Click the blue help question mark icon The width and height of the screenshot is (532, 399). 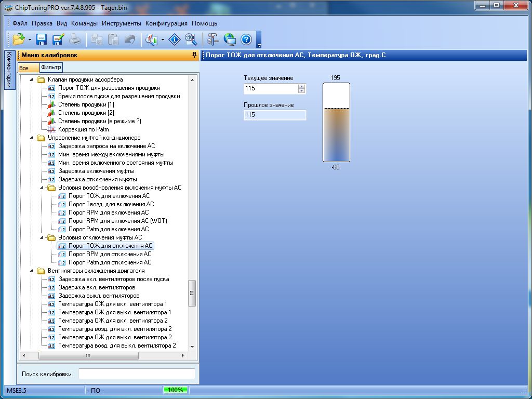point(246,39)
